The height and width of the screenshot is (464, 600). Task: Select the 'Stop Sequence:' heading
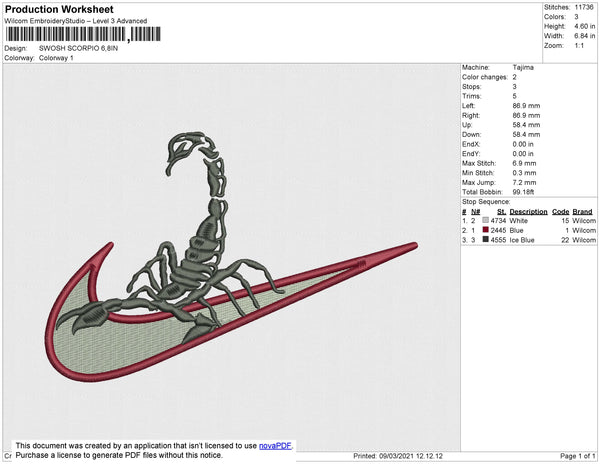click(486, 202)
